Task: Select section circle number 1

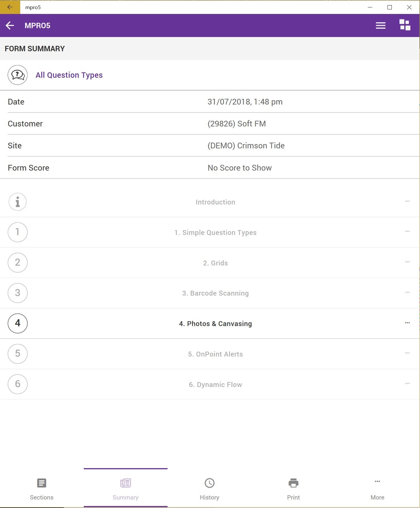Action: 18,232
